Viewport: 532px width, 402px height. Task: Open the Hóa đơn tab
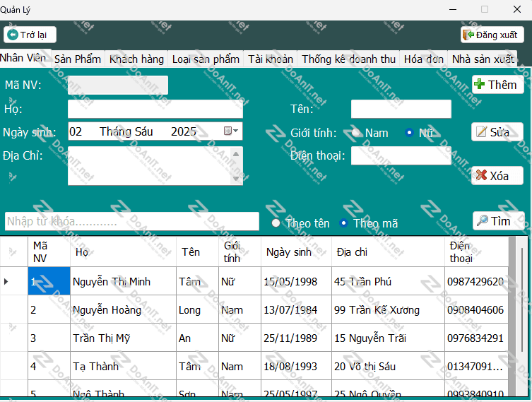point(423,59)
